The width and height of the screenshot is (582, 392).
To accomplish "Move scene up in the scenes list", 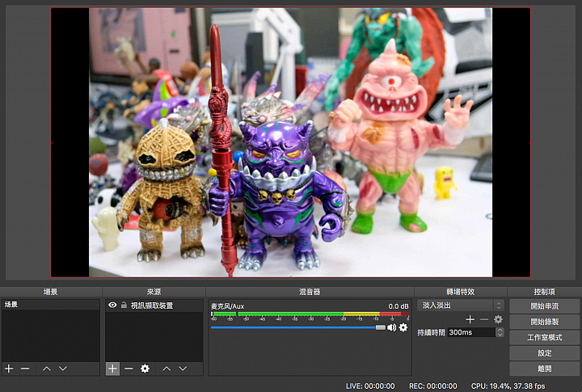I will pos(46,369).
